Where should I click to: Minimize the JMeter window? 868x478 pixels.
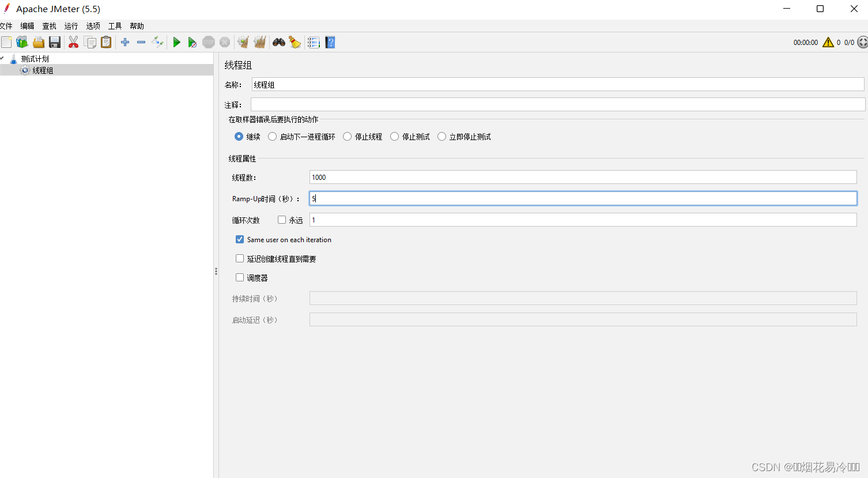pos(787,9)
